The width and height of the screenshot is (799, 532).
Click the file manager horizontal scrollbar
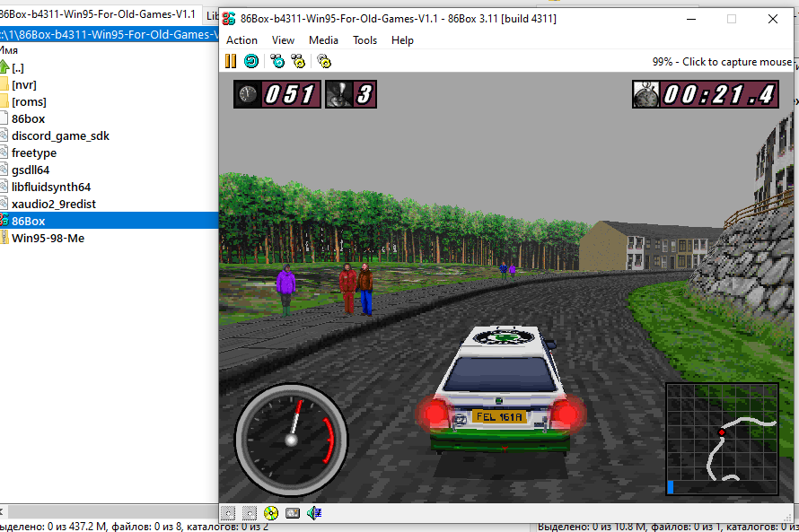click(x=112, y=511)
